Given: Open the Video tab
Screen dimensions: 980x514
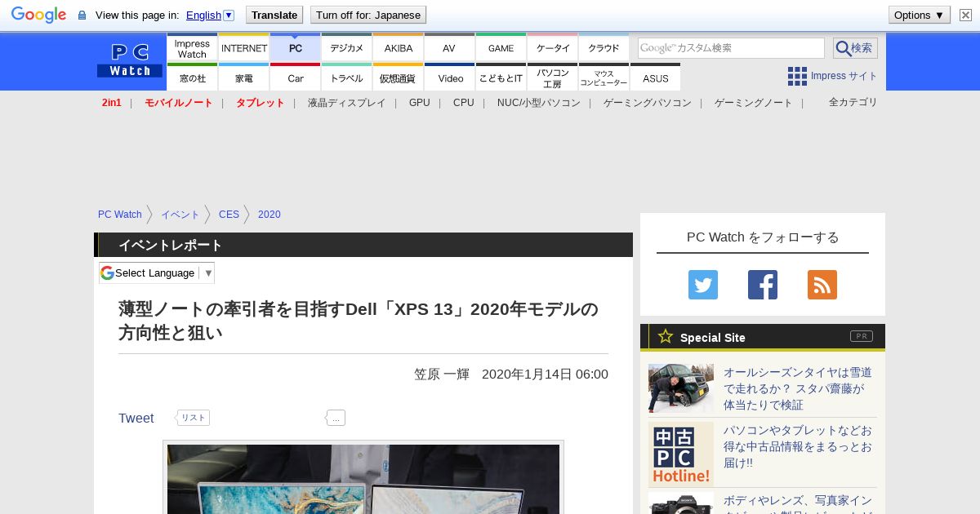Looking at the screenshot, I should (x=450, y=78).
